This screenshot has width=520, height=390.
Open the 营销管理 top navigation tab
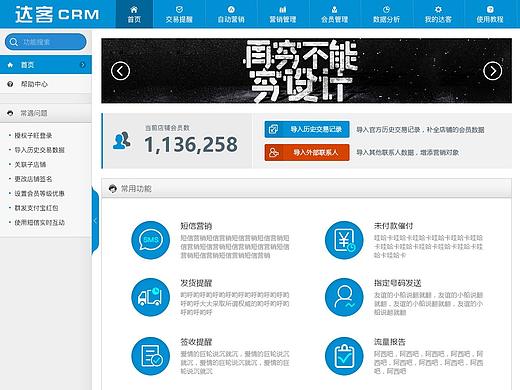pos(283,14)
